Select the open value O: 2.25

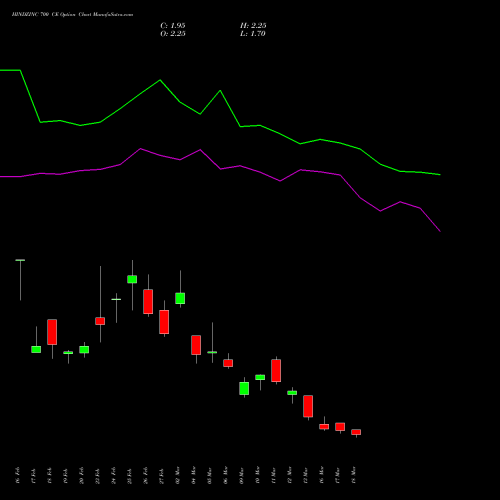point(173,34)
